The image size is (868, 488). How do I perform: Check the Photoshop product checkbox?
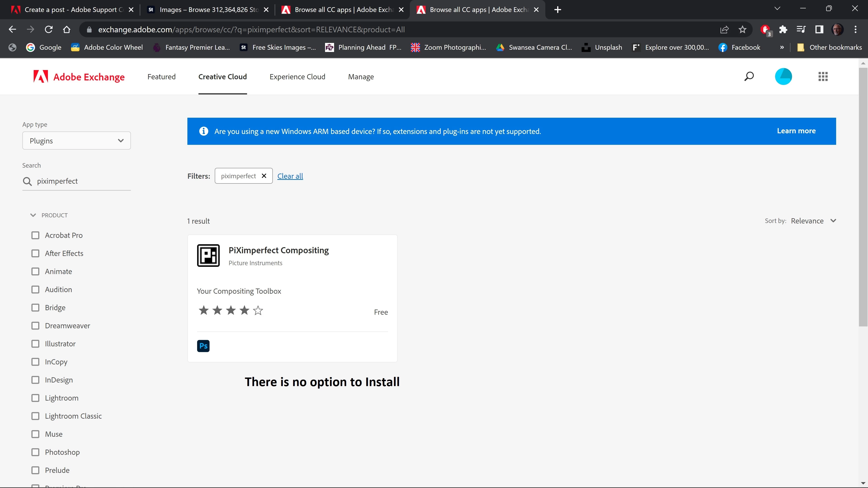(35, 452)
